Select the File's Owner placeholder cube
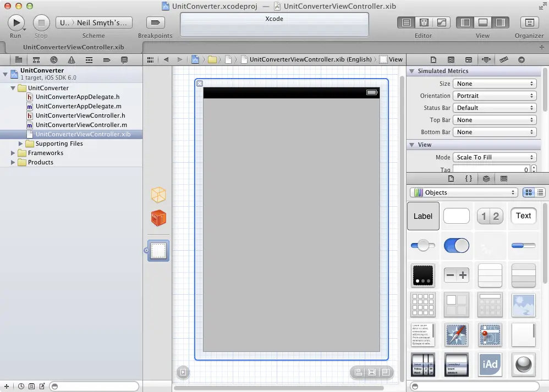 click(x=158, y=195)
